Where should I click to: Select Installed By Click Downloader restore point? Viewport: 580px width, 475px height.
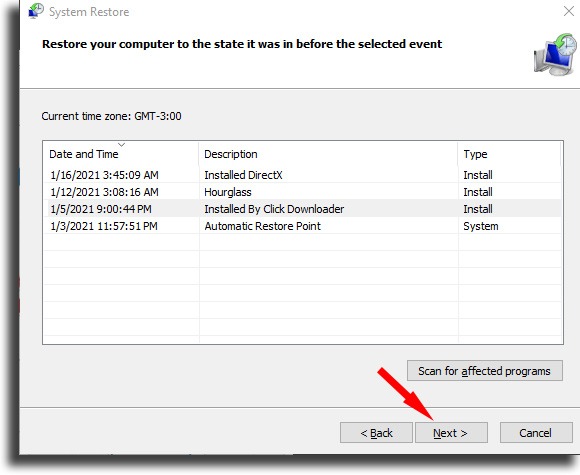click(302, 209)
